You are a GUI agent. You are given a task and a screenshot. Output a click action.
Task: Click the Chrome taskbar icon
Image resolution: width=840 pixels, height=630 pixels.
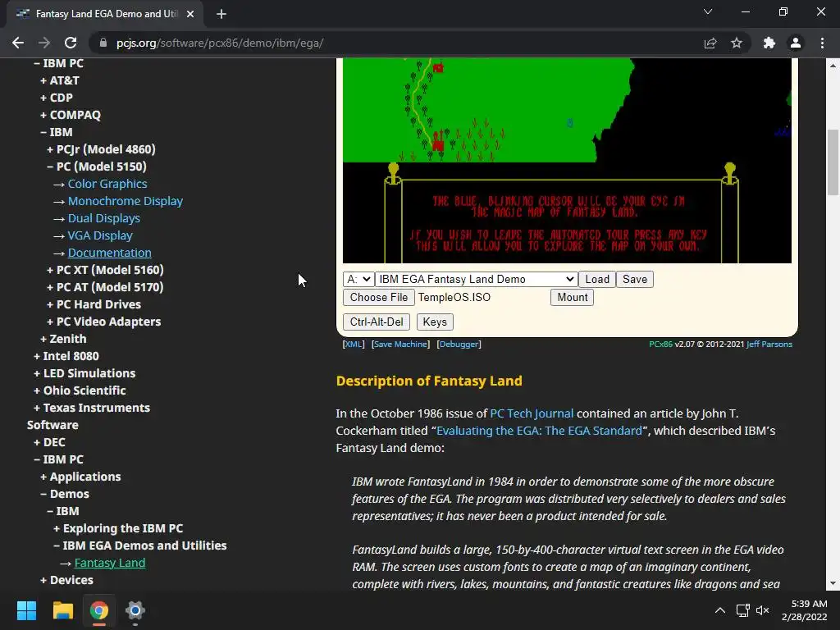[99, 610]
